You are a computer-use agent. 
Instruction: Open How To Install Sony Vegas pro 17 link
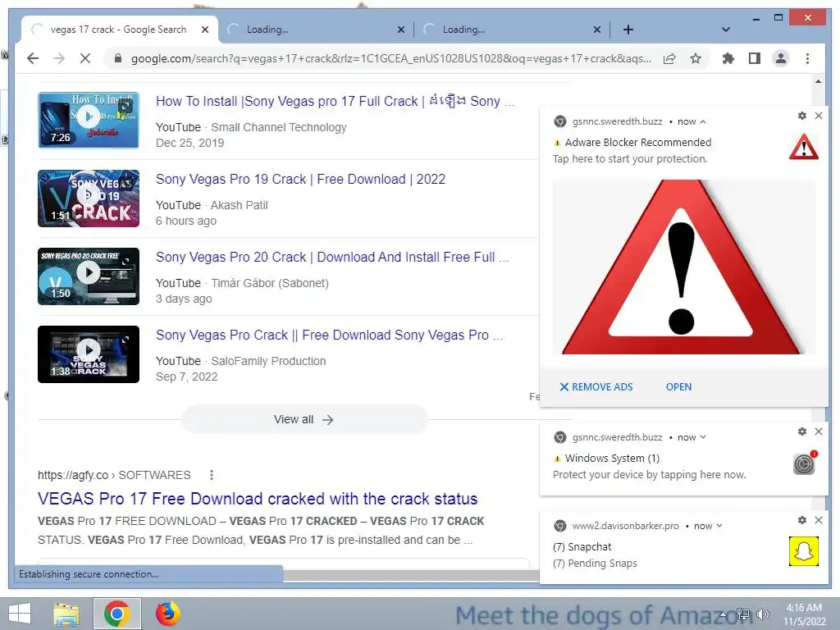[335, 101]
